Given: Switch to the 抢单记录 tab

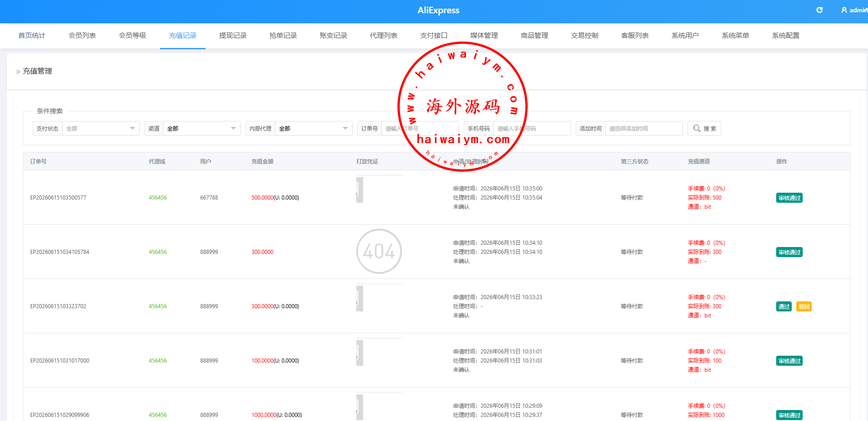Looking at the screenshot, I should point(283,36).
